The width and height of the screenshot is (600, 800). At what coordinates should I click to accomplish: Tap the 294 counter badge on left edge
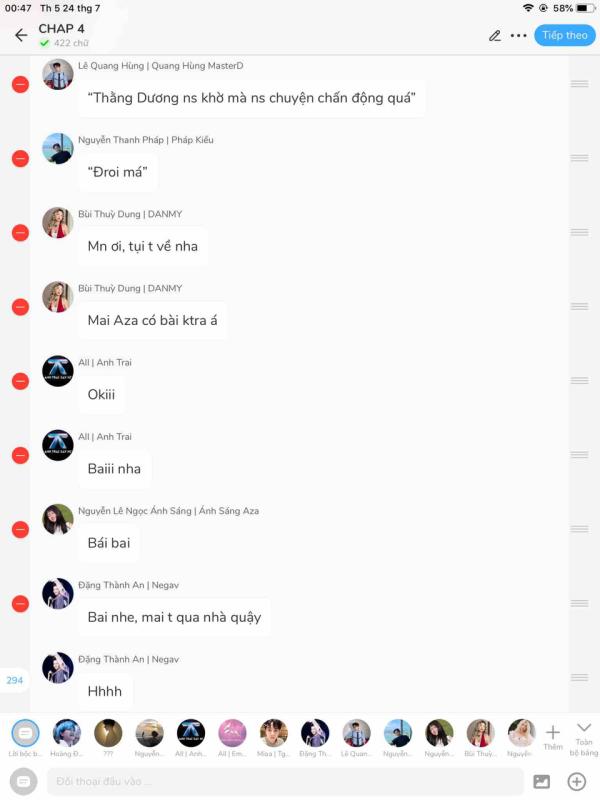(14, 680)
